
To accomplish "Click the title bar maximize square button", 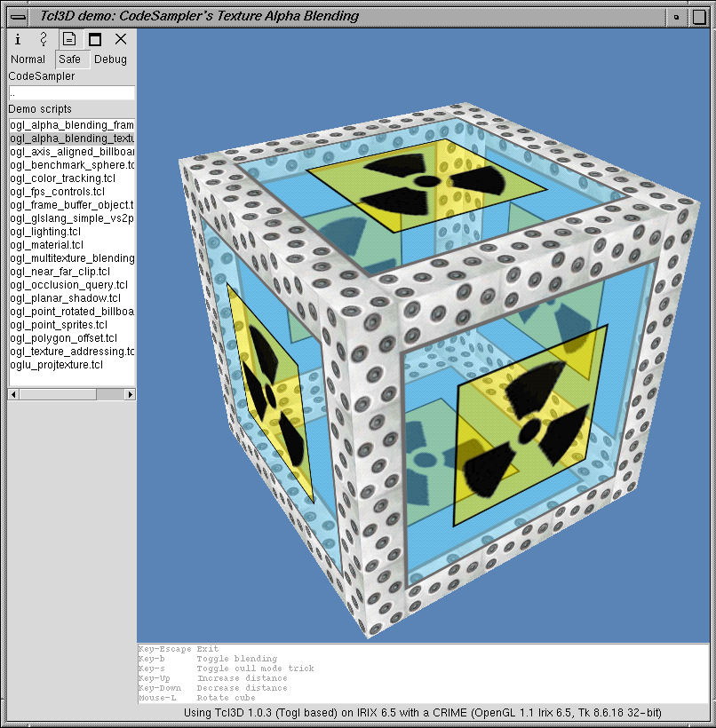I will pyautogui.click(x=699, y=17).
